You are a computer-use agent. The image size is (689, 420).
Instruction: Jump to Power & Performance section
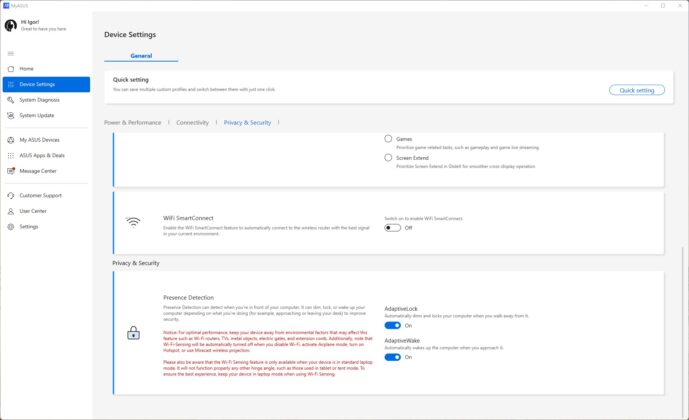[133, 123]
